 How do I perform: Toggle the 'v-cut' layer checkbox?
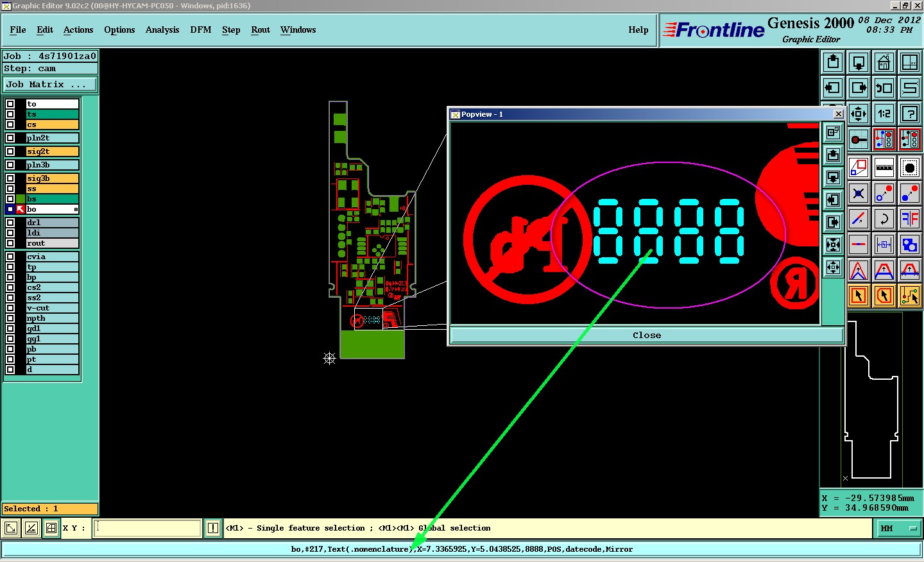point(10,308)
